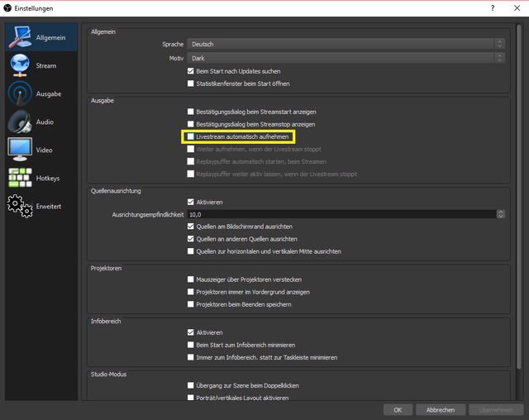Switch to the Audio tab label

pos(45,122)
